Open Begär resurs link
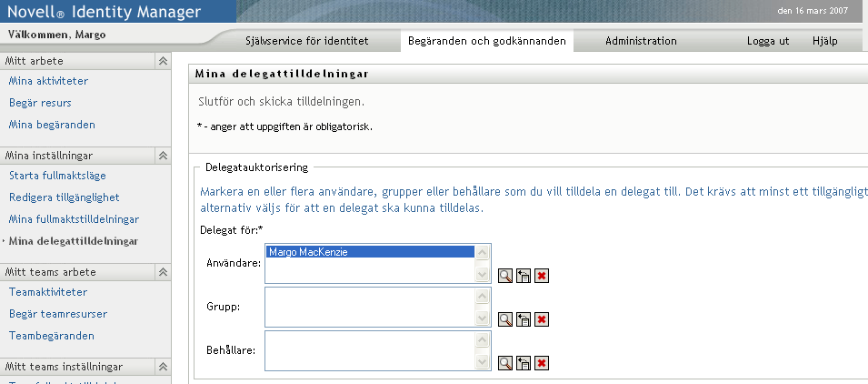This screenshot has height=384, width=868. [x=40, y=103]
